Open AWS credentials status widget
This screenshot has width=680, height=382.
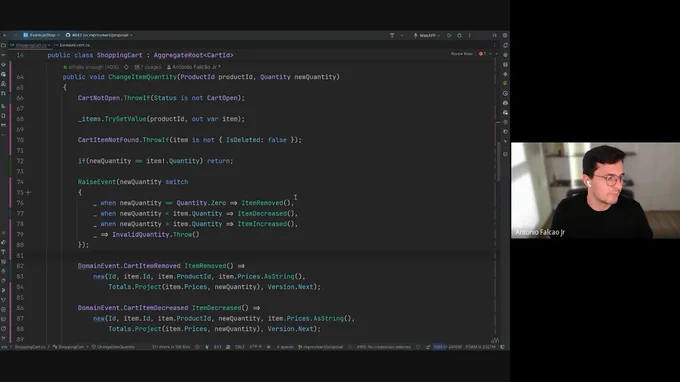pos(384,347)
